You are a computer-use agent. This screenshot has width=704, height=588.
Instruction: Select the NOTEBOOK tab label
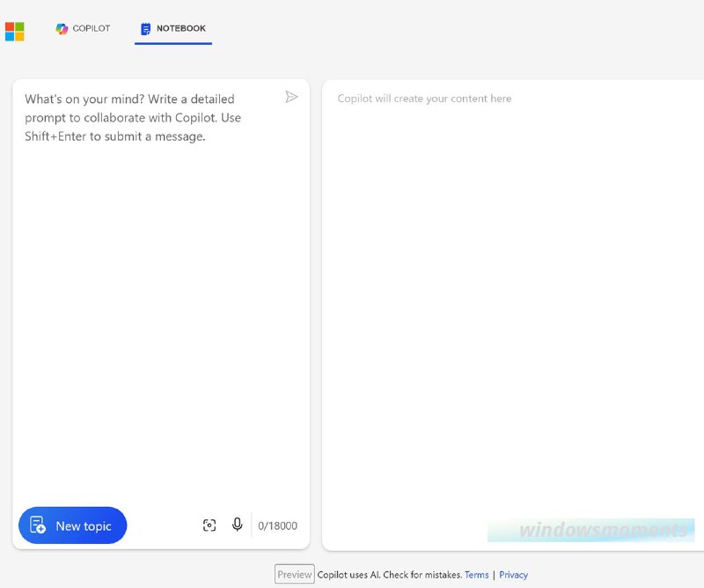click(x=181, y=28)
